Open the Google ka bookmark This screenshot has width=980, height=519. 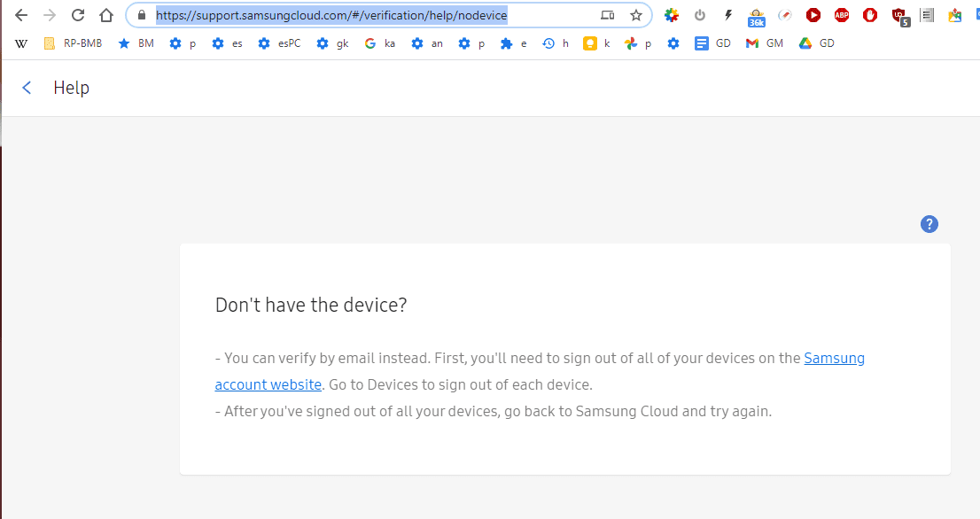coord(380,43)
